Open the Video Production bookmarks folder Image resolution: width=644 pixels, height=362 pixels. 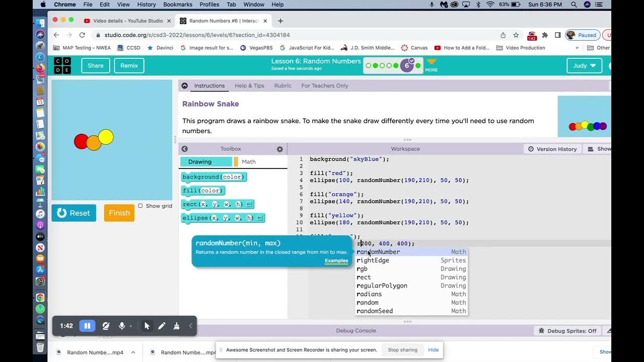pyautogui.click(x=521, y=48)
